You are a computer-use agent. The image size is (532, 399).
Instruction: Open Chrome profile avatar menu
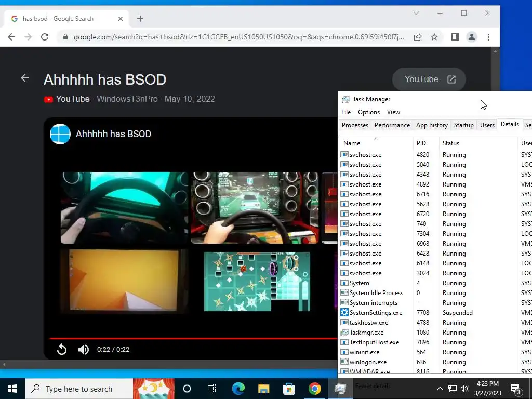coord(472,37)
